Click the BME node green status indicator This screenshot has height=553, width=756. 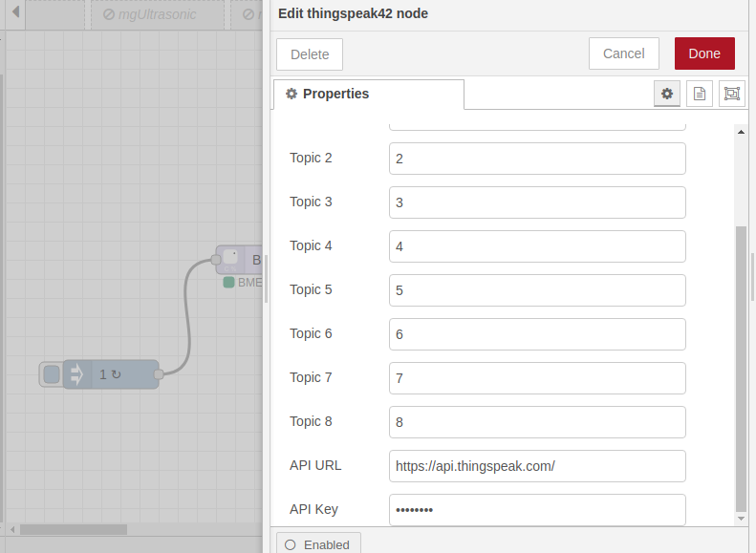(228, 283)
